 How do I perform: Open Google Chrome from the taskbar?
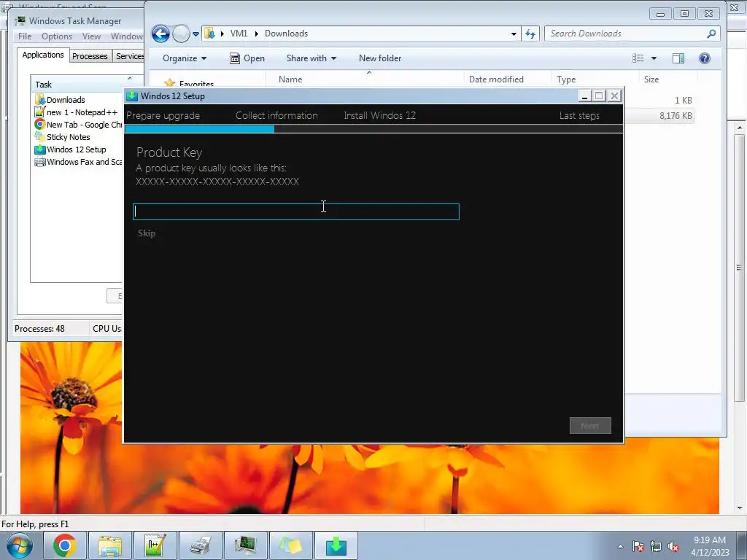point(65,545)
